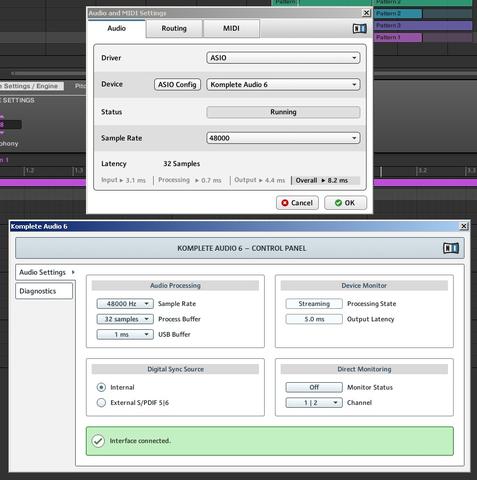
Task: Click the Overall 8.2 ms latency readout
Action: [326, 180]
